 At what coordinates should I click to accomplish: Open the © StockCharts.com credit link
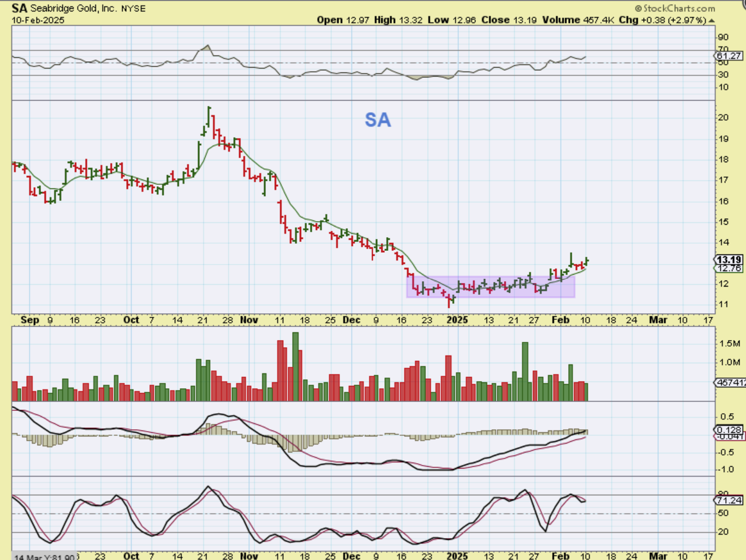[x=675, y=8]
